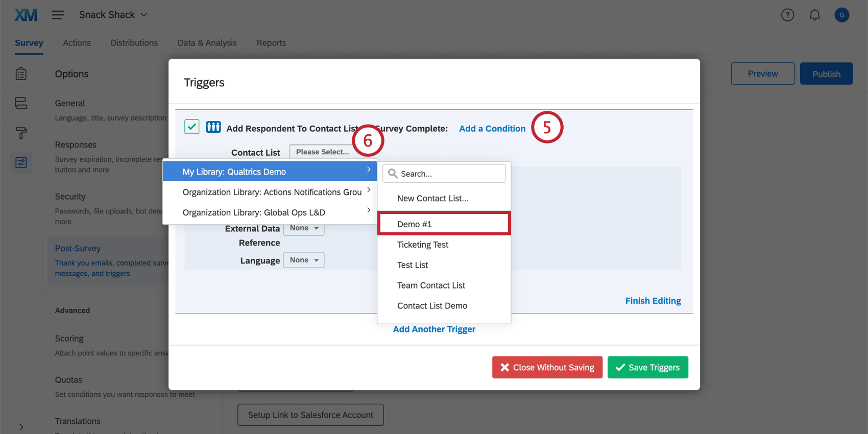
Task: Click the Publish button
Action: (x=826, y=74)
